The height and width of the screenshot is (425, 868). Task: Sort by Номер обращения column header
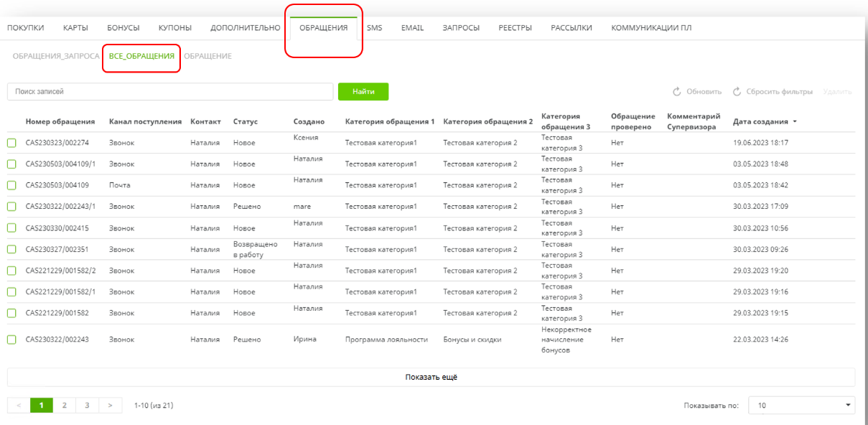point(60,122)
